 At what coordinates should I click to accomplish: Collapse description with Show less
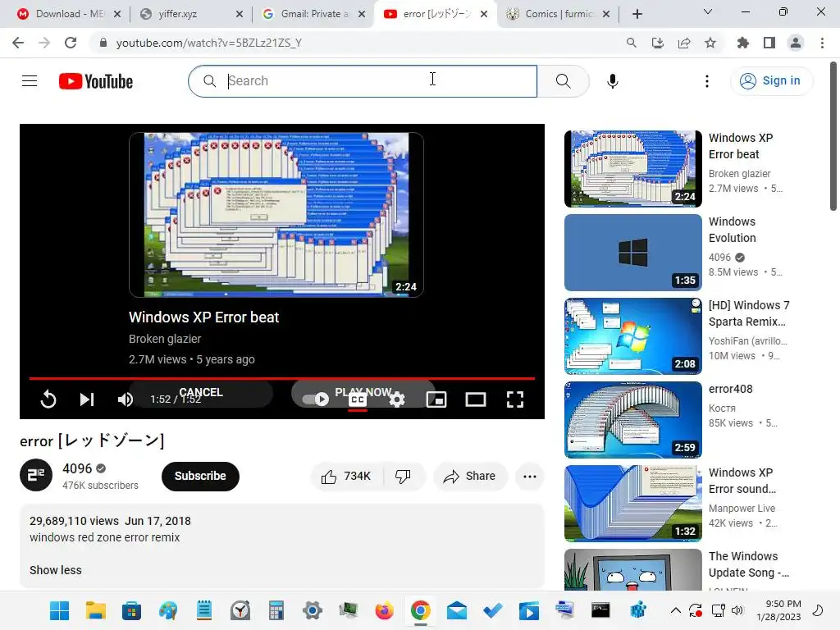point(56,570)
